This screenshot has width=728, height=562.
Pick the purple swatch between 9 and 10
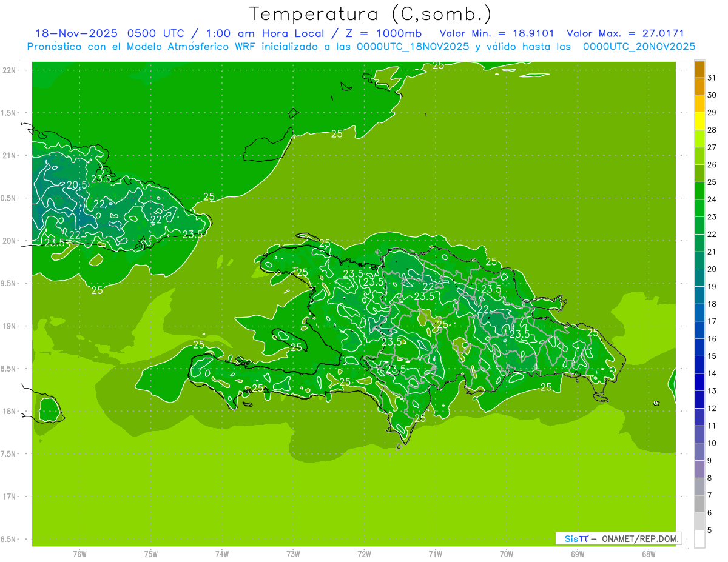699,452
